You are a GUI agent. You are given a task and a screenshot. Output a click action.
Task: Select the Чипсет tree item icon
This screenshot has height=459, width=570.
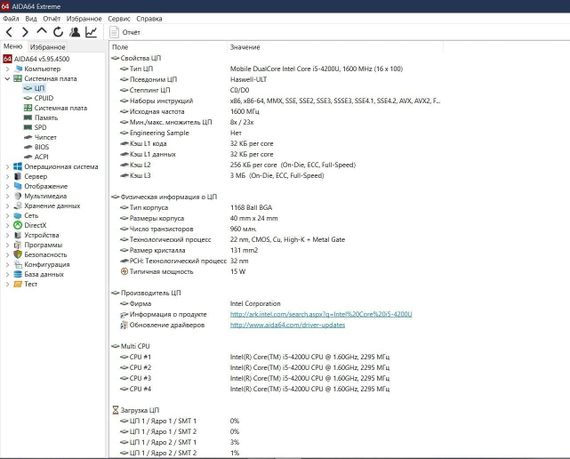coord(28,137)
